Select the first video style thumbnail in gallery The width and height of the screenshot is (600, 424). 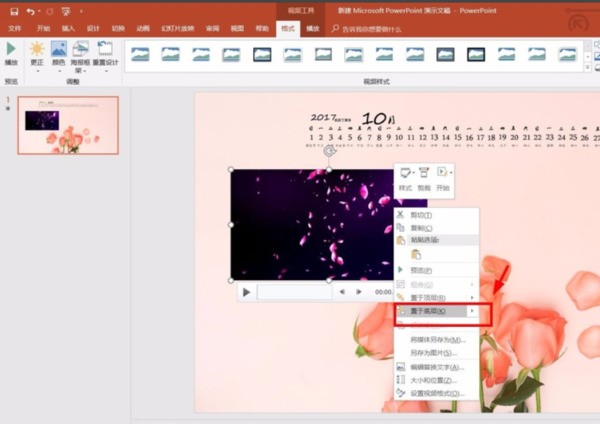coord(140,54)
